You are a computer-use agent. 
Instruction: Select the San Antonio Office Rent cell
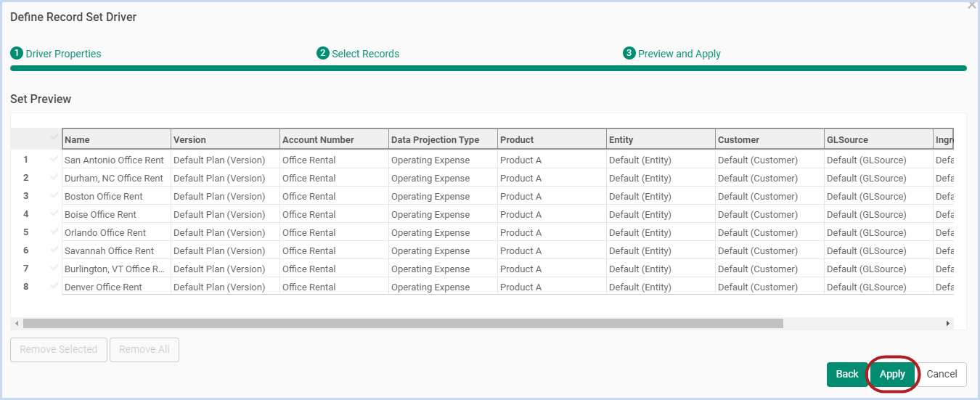click(116, 160)
